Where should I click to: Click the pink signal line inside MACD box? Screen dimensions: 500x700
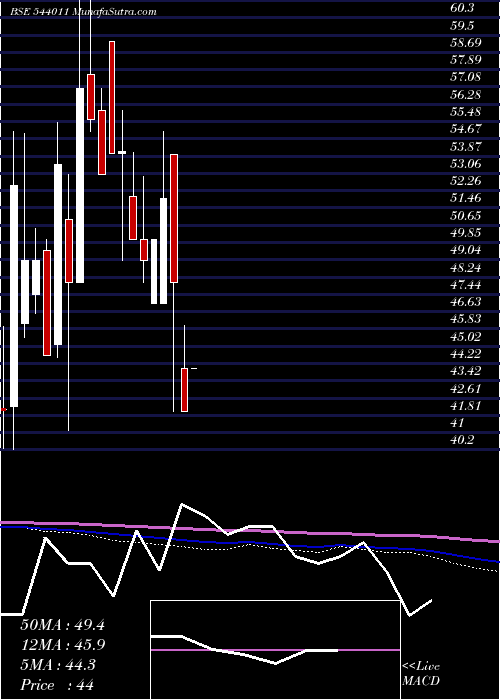click(275, 650)
